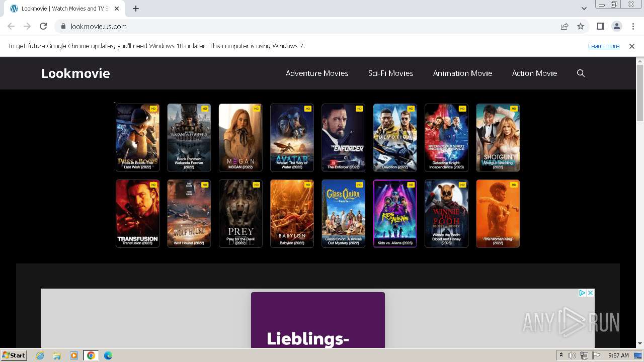Open Winnie the Pooh: Blood and Honey poster
The width and height of the screenshot is (644, 362).
click(x=446, y=214)
